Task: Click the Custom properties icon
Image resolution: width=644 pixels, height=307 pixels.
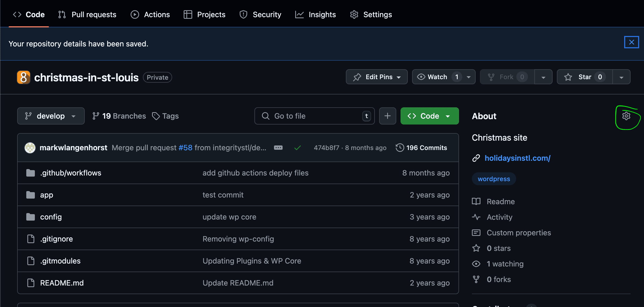Action: point(476,233)
